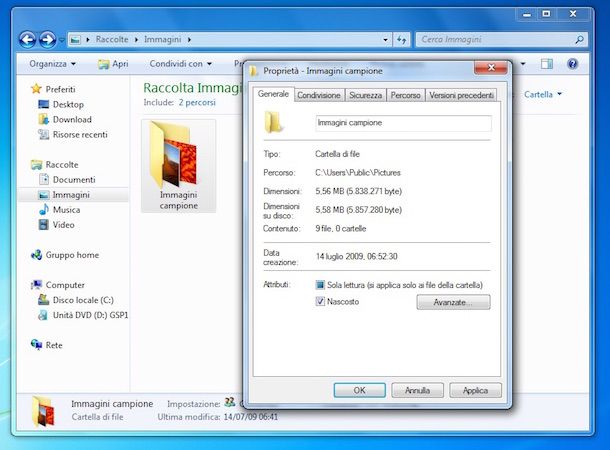This screenshot has width=610, height=450.
Task: Open Gruppo home in sidebar
Action: (72, 255)
